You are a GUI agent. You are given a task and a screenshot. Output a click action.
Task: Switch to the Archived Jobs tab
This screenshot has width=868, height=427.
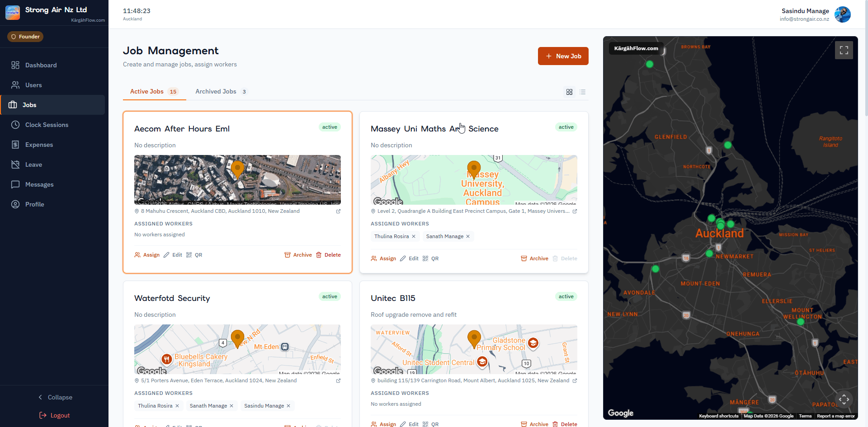(221, 91)
